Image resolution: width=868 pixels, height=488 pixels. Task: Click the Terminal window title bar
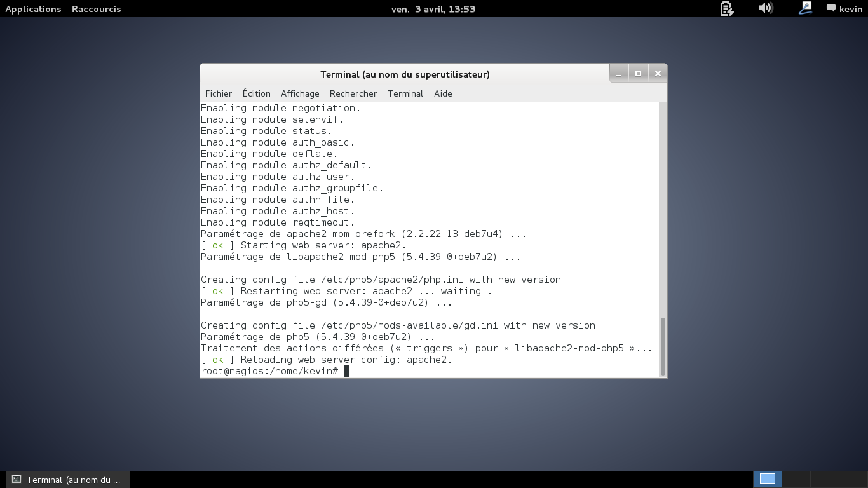[x=405, y=74]
